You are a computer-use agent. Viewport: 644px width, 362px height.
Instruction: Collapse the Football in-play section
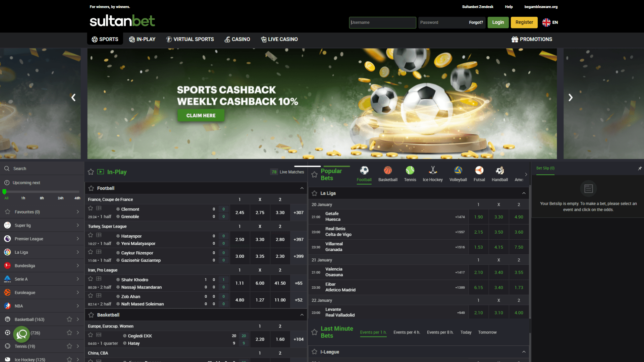pyautogui.click(x=302, y=188)
